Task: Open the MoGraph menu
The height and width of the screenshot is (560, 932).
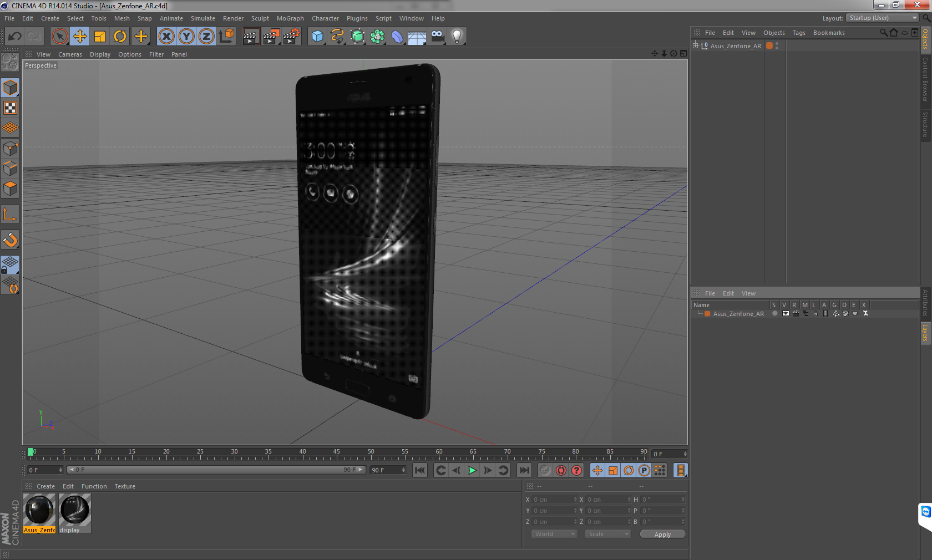Action: [290, 18]
